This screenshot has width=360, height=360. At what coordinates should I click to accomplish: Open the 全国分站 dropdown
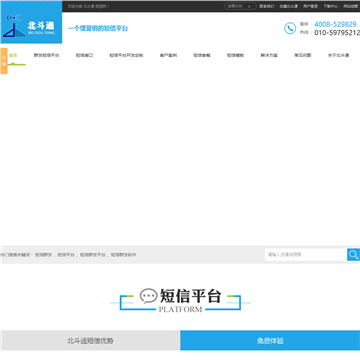tap(240, 6)
